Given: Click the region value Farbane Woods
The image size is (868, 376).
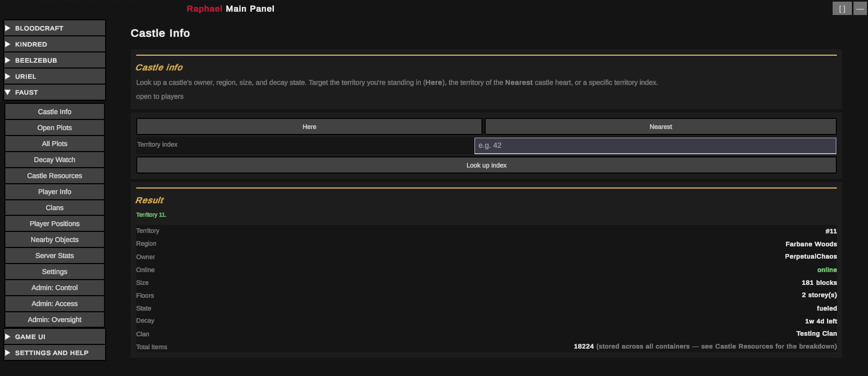Looking at the screenshot, I should tap(811, 244).
